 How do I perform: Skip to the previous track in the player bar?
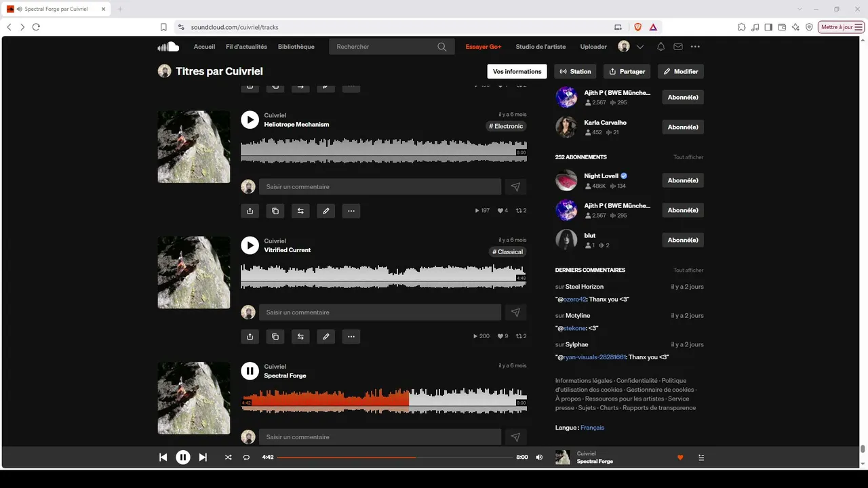point(163,457)
